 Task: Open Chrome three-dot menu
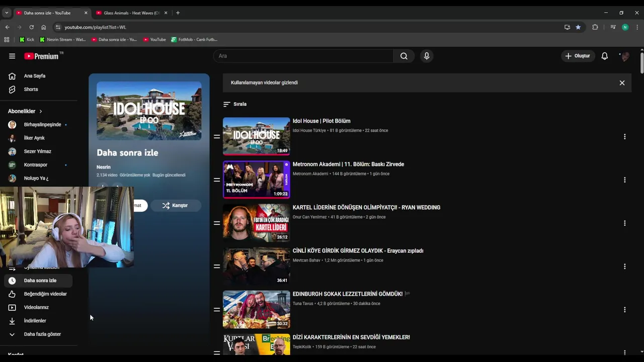click(637, 27)
